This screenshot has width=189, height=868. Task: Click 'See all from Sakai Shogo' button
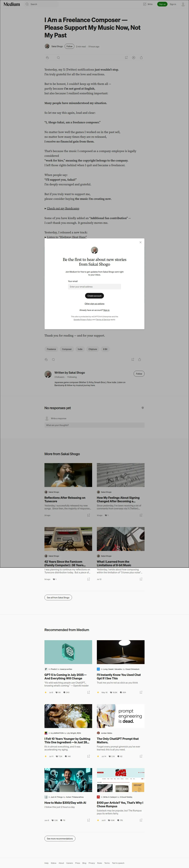tap(58, 597)
